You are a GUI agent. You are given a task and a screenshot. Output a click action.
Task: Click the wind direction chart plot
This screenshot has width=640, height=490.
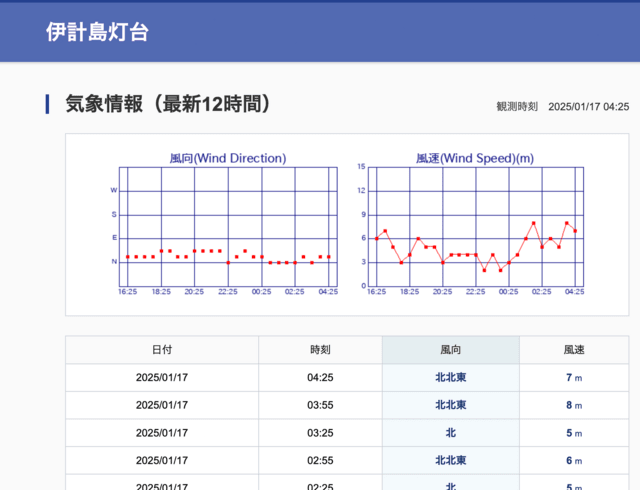[228, 227]
